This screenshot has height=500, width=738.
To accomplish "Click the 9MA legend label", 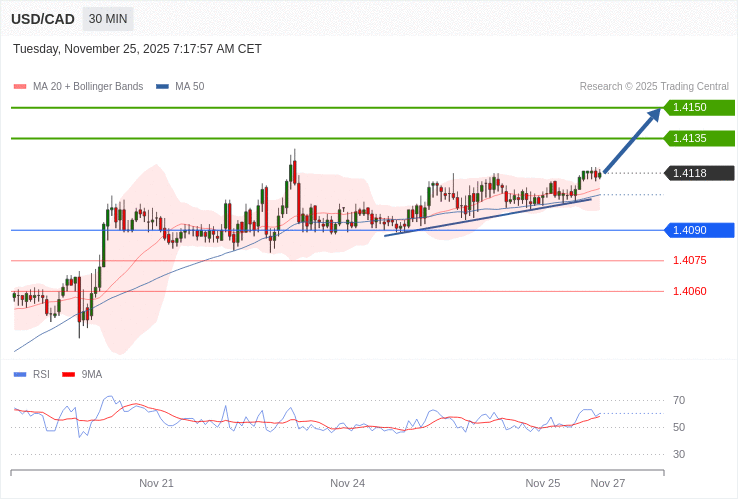I will (92, 375).
